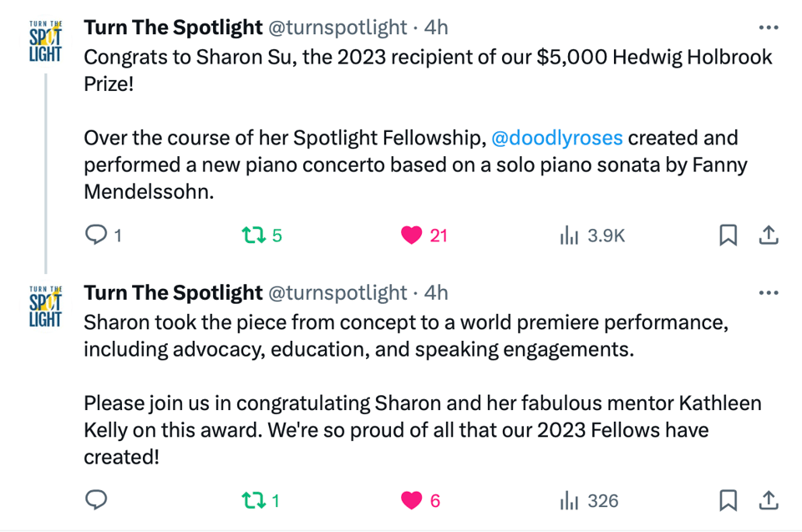Click first tweet's Turn The Spotlight avatar
Screen dimensions: 802x532
coord(45,43)
